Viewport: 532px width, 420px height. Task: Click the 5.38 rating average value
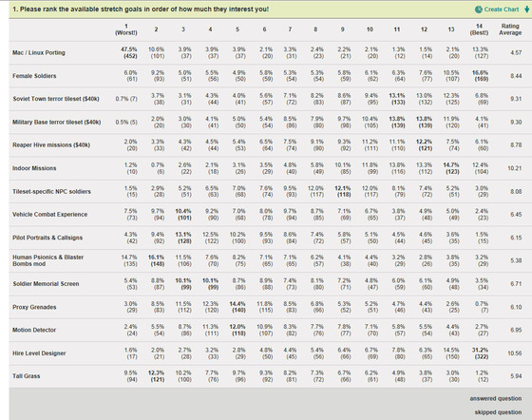coord(516,260)
